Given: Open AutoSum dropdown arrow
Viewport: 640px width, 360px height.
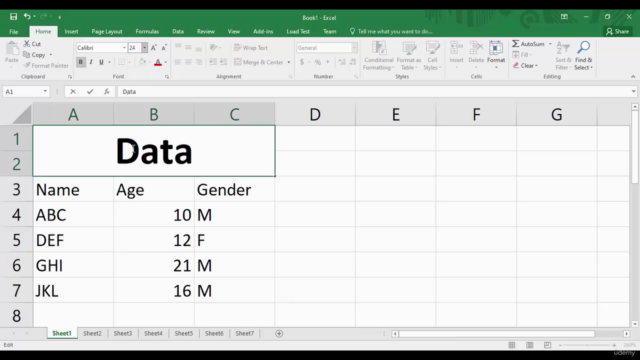Looking at the screenshot, I should (550, 44).
